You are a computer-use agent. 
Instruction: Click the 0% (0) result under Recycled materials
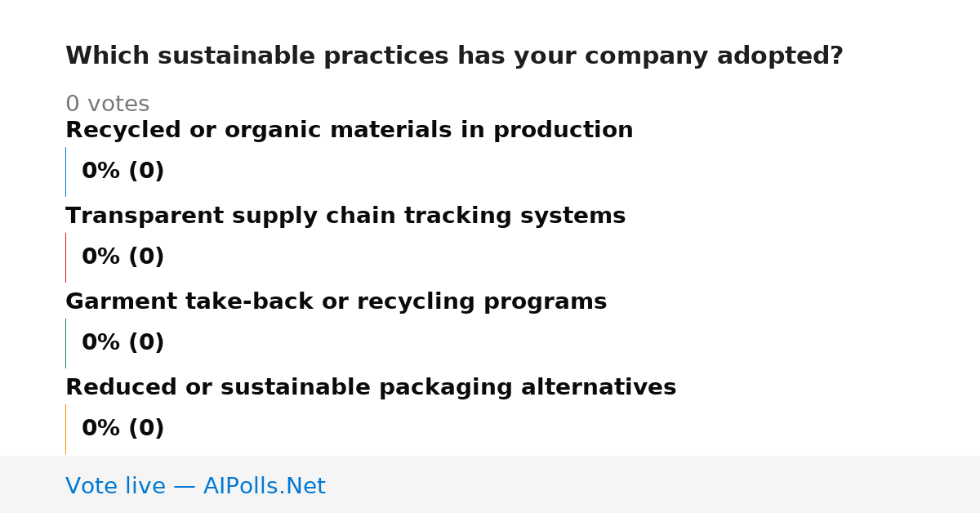pyautogui.click(x=122, y=172)
